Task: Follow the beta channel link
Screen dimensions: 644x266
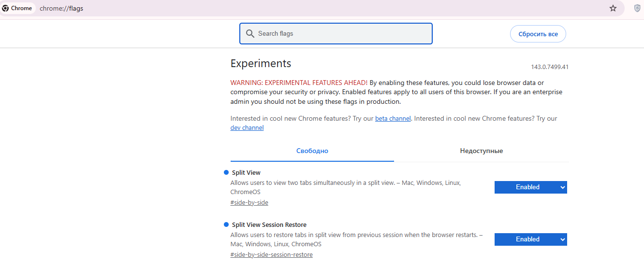Action: tap(393, 119)
